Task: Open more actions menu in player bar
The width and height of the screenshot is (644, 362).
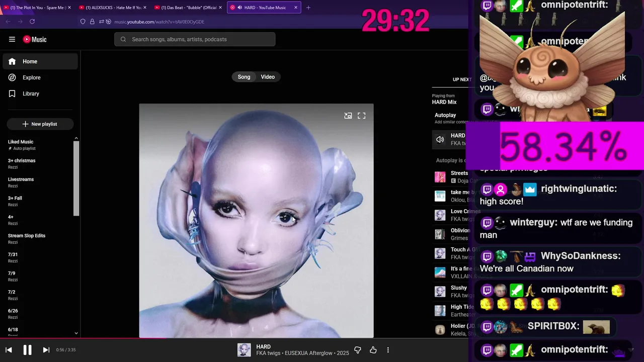Action: click(388, 350)
